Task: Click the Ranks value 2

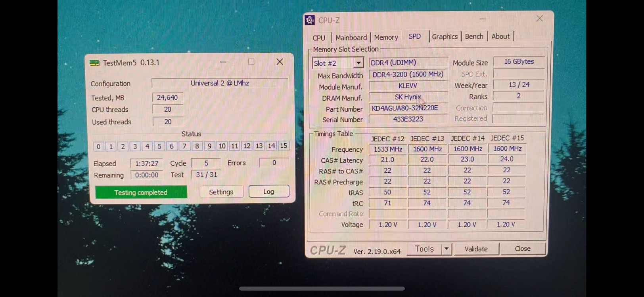Action: coord(519,96)
